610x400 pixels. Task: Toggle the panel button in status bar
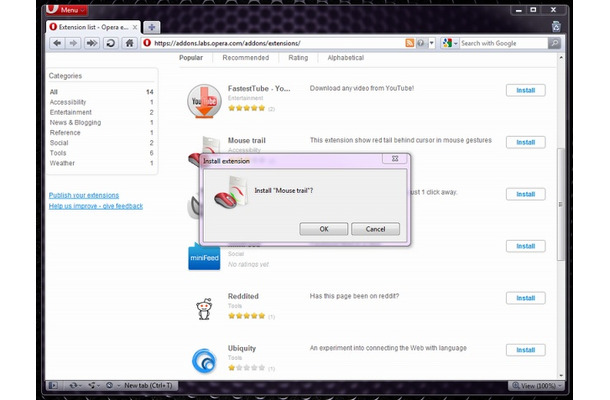click(53, 385)
